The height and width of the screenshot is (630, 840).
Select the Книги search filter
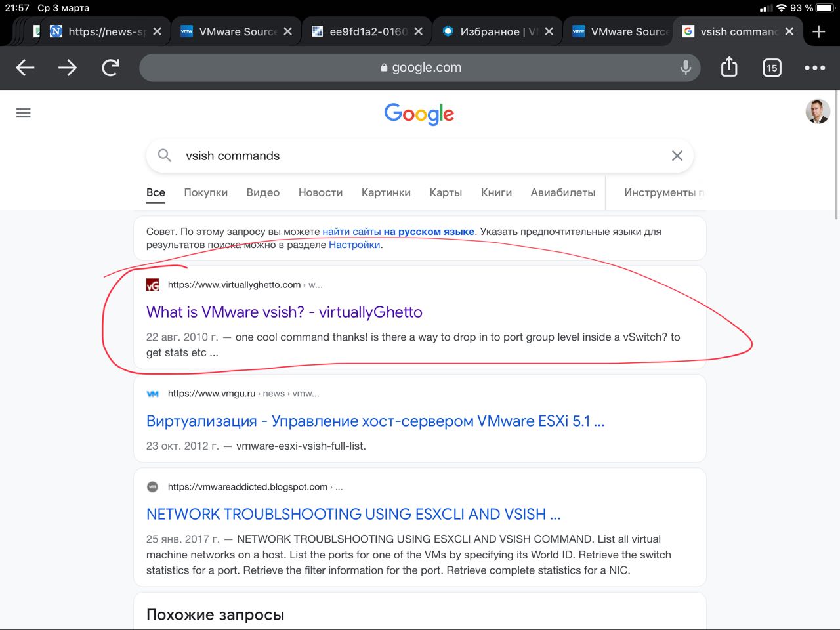click(496, 192)
